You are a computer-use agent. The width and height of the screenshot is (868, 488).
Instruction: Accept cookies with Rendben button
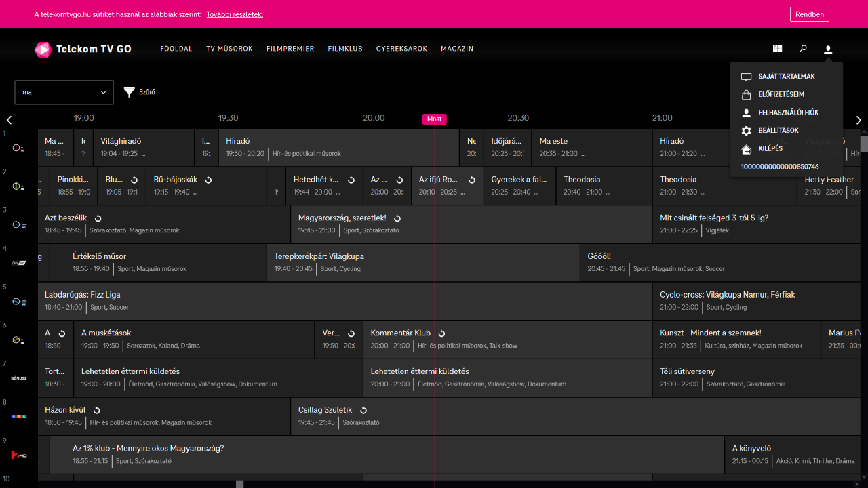pyautogui.click(x=809, y=14)
